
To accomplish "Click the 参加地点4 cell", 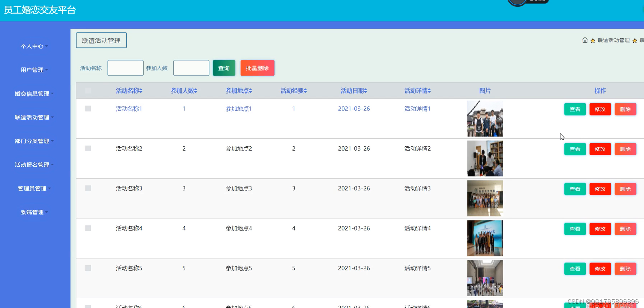I will coord(239,228).
